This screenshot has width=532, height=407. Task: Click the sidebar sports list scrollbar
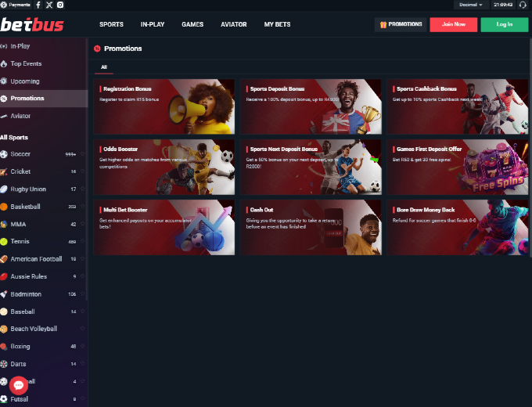(87, 170)
